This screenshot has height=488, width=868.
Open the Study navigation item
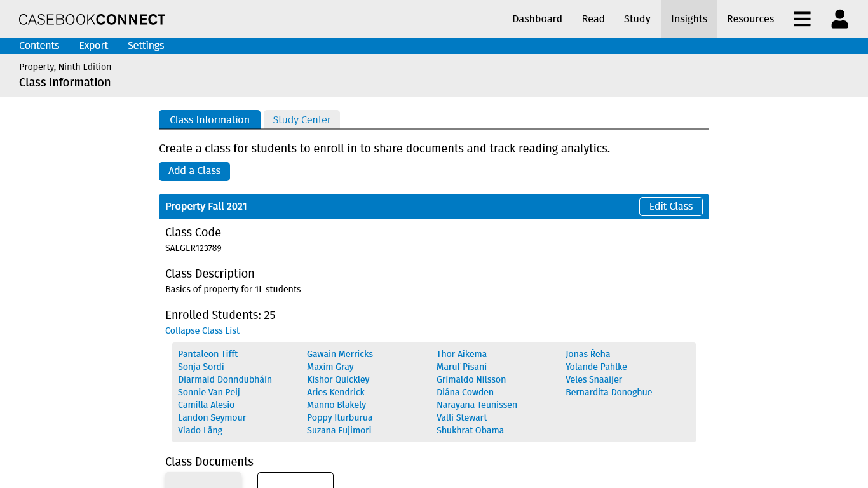637,19
